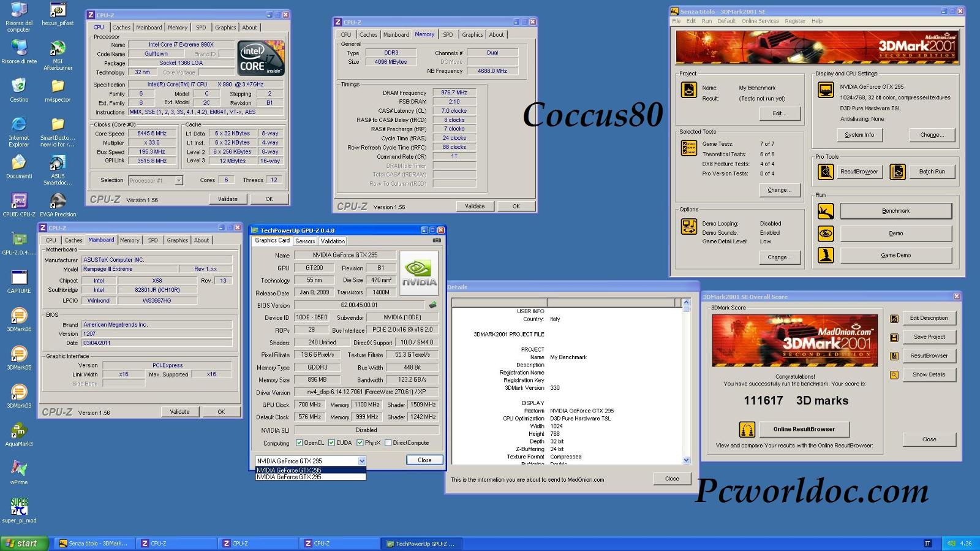Click System Info button in 3DMark2001
The image size is (980, 551).
click(x=859, y=135)
